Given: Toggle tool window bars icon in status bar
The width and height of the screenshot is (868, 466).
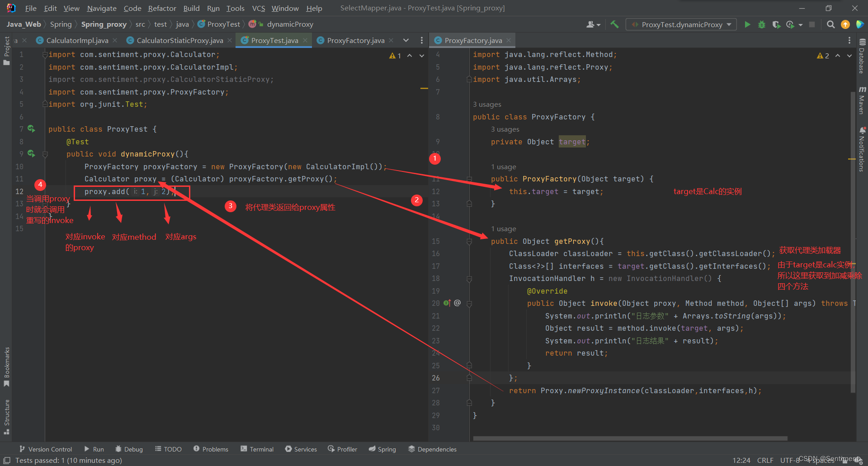Looking at the screenshot, I should click(7, 460).
